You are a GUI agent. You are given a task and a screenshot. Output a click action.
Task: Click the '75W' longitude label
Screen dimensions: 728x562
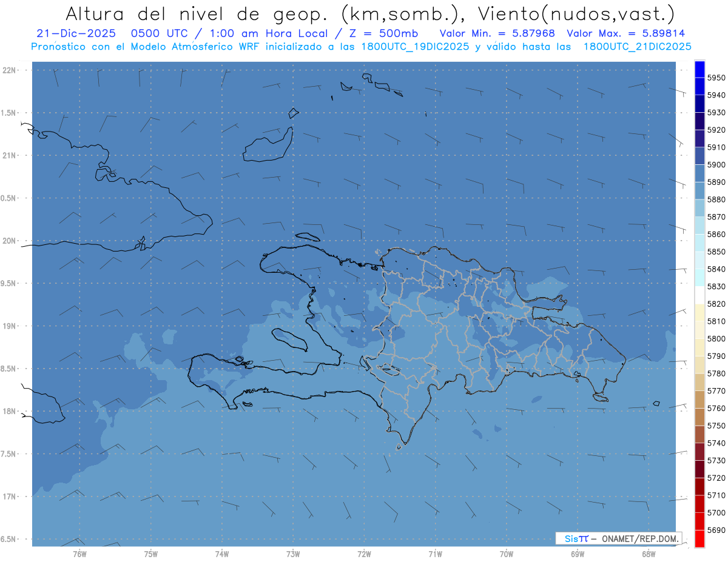(151, 554)
